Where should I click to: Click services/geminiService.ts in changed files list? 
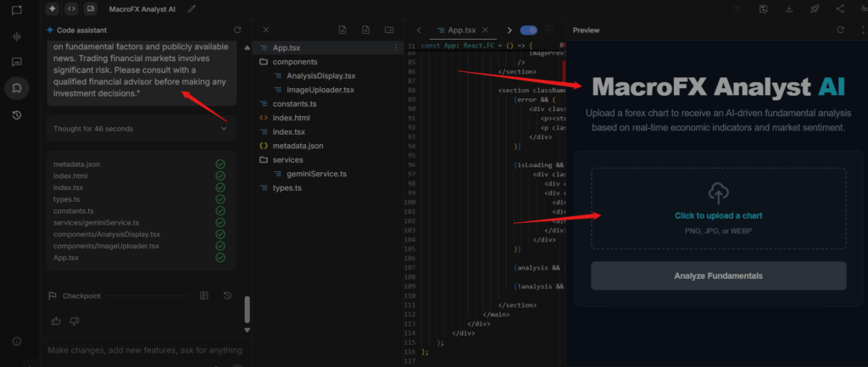point(97,223)
